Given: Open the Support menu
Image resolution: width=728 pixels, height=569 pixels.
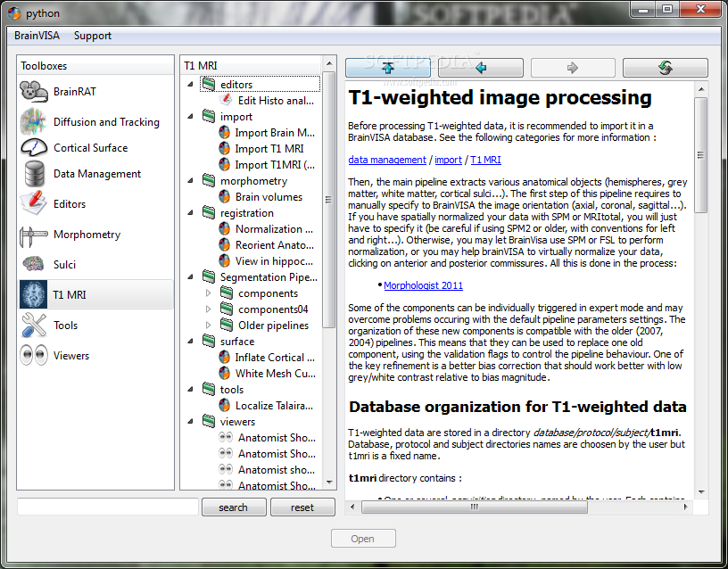Looking at the screenshot, I should pyautogui.click(x=93, y=36).
